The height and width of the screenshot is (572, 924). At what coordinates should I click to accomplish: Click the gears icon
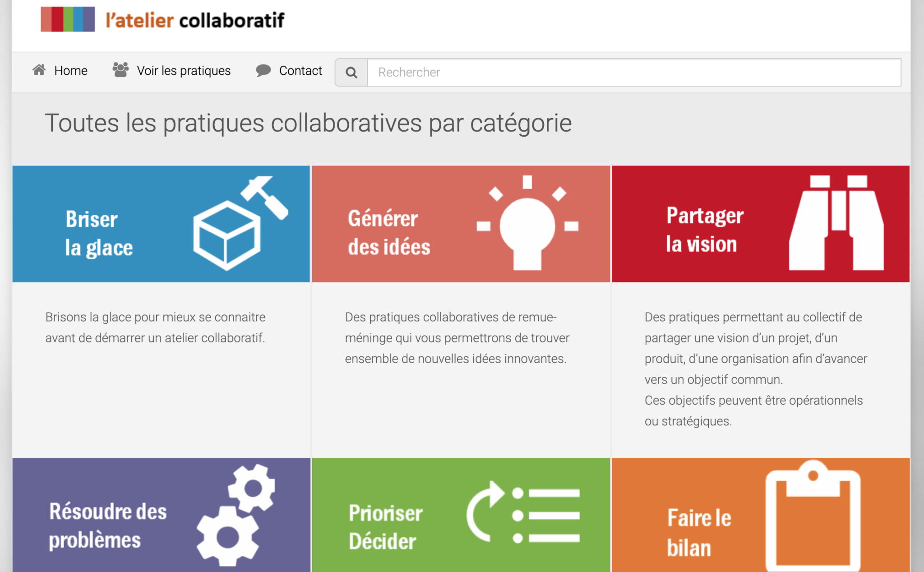coord(236,515)
